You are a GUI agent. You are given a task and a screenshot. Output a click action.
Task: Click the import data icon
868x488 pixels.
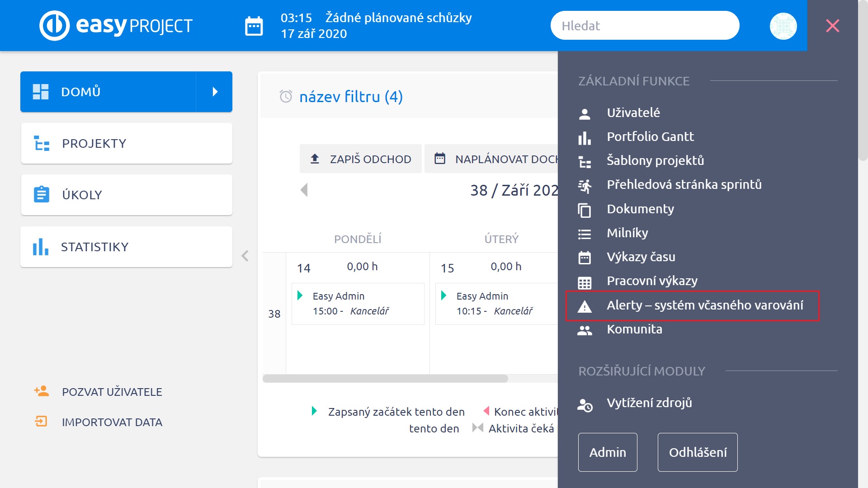(x=41, y=421)
